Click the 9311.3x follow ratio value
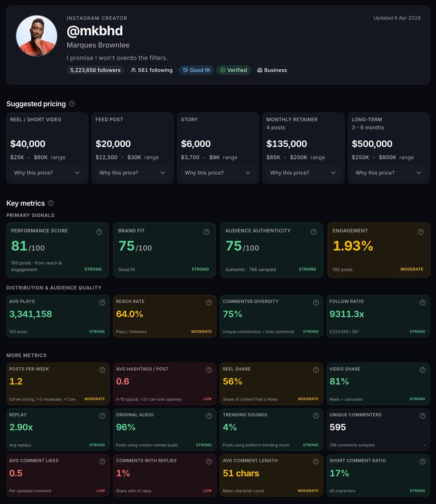 (x=347, y=314)
